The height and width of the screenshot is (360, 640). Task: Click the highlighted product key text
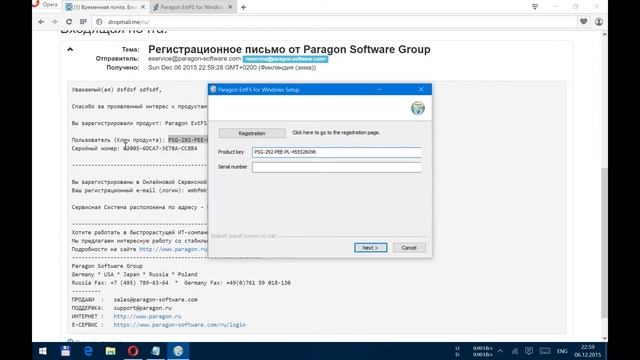coord(188,140)
